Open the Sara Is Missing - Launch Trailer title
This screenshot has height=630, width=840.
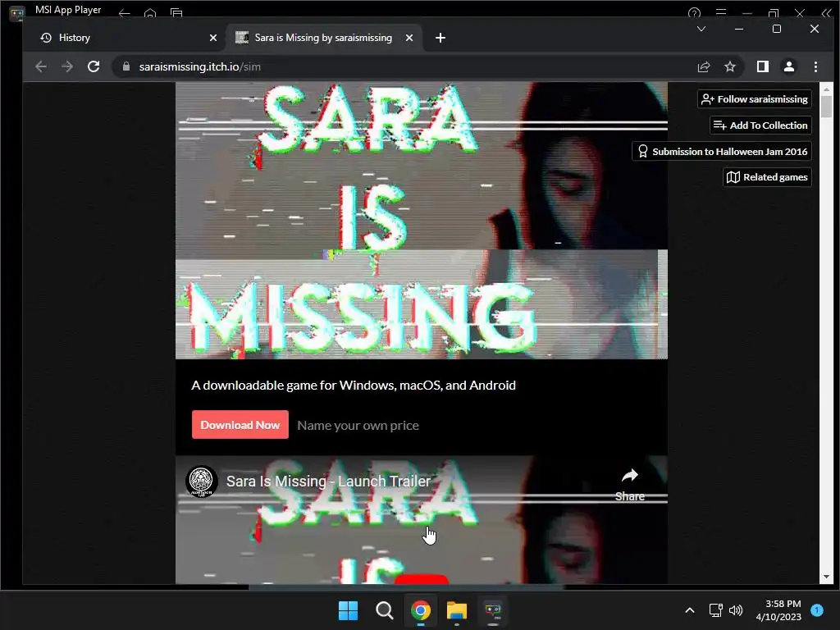click(x=328, y=481)
